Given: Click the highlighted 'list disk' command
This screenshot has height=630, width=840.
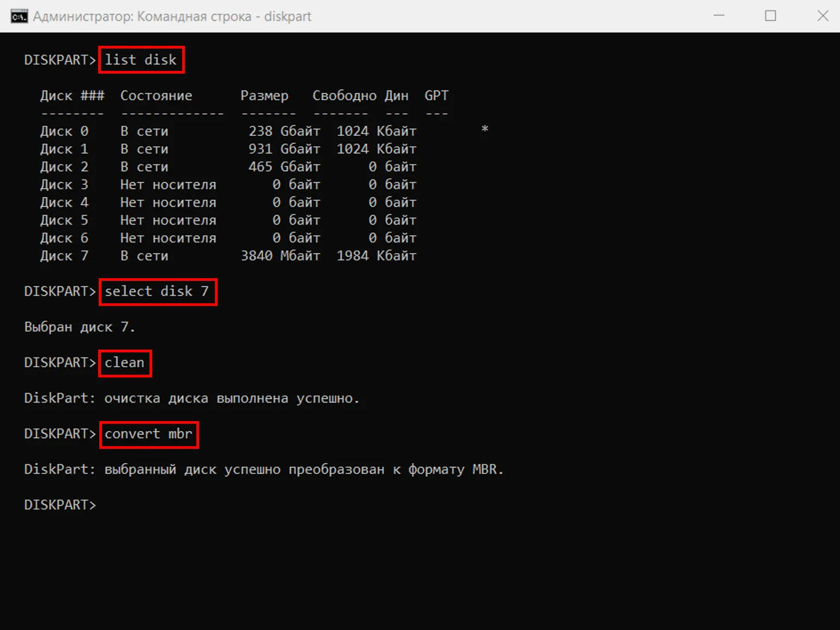Looking at the screenshot, I should [141, 60].
